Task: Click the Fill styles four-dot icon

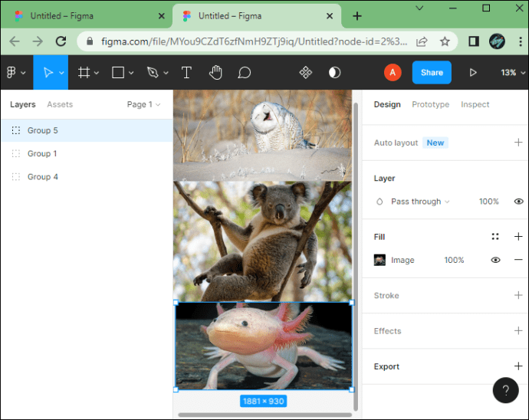Action: [495, 237]
